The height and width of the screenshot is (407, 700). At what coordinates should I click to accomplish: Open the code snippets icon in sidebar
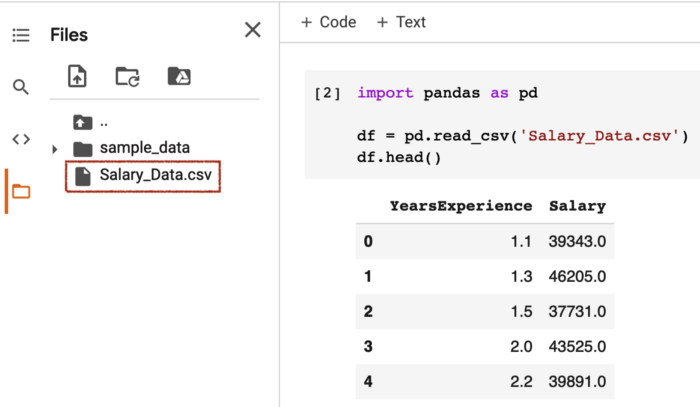[20, 139]
